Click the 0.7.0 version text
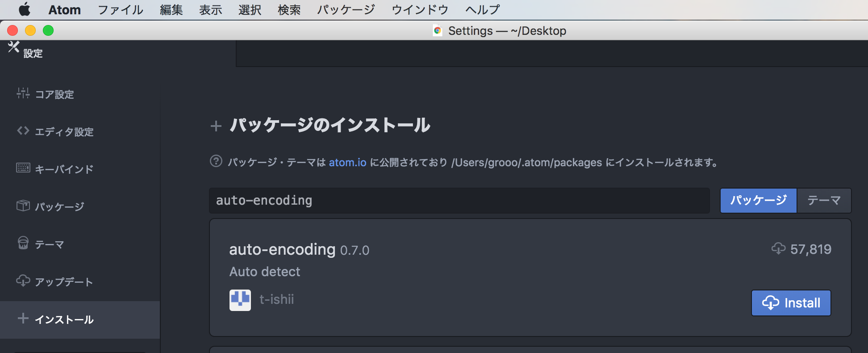Screen dimensions: 868x353 tap(355, 250)
